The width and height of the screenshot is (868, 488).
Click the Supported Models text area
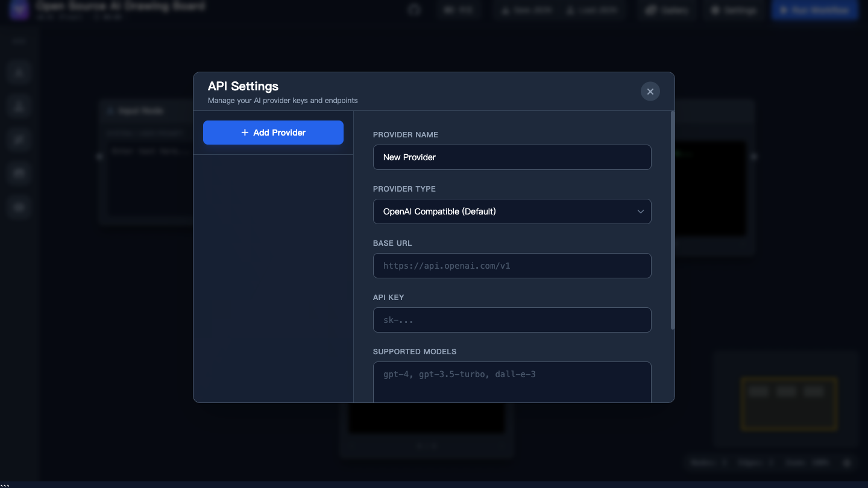(x=512, y=382)
